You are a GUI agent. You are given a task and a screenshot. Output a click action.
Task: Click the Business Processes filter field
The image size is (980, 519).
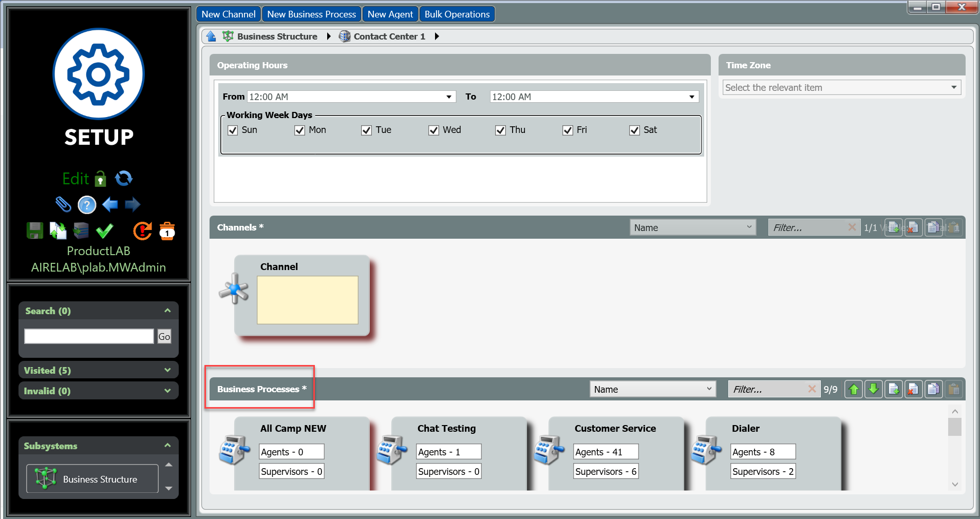tap(767, 389)
